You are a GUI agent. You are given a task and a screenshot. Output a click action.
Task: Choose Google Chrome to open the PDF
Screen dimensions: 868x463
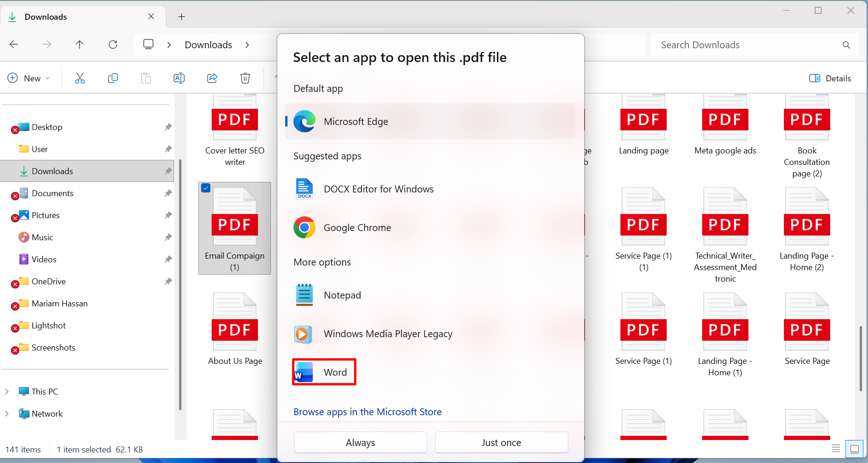(x=430, y=227)
